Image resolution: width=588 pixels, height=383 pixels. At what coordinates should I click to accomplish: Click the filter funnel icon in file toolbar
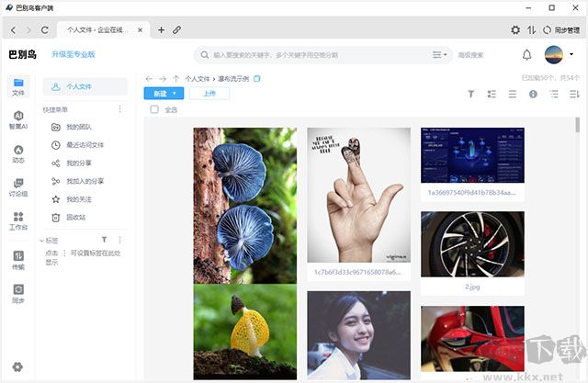click(x=471, y=94)
